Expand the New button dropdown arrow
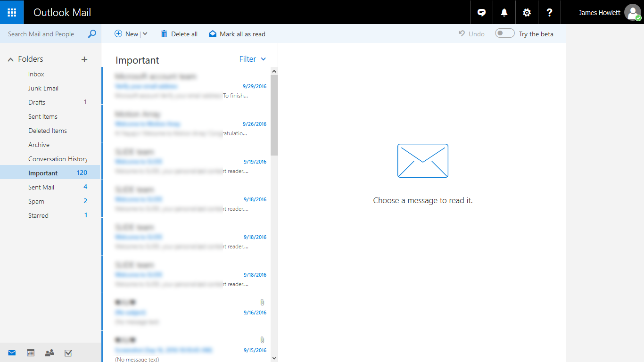Image resolution: width=644 pixels, height=362 pixels. [145, 34]
